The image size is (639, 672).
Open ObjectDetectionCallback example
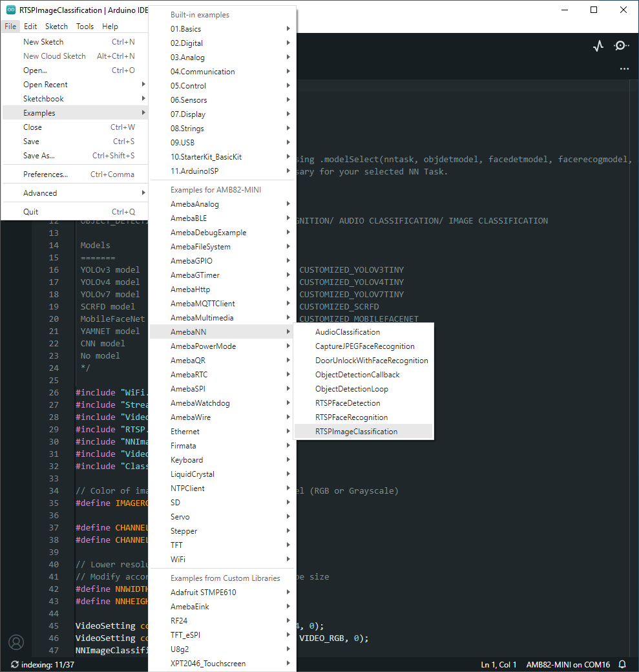coord(364,375)
